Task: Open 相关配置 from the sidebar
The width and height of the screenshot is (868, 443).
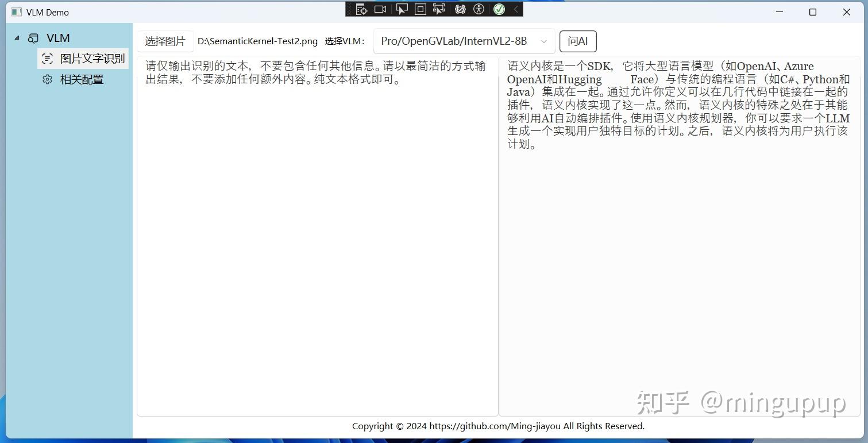Action: 82,79
